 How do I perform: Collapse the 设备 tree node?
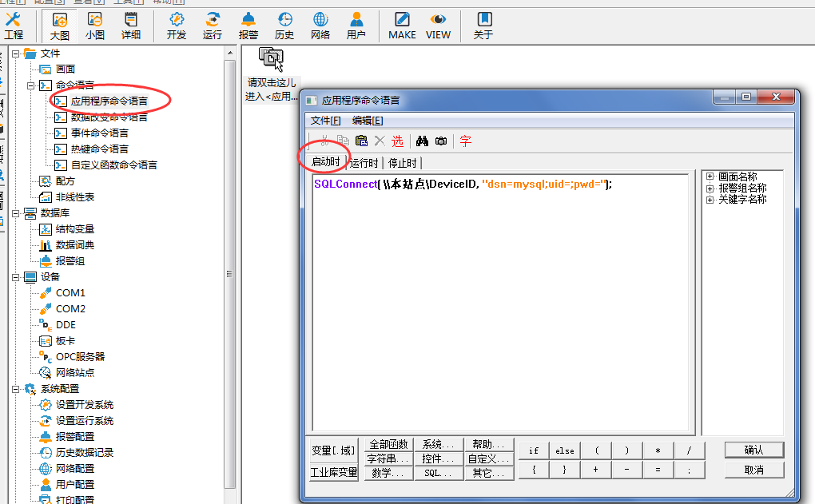(x=16, y=277)
